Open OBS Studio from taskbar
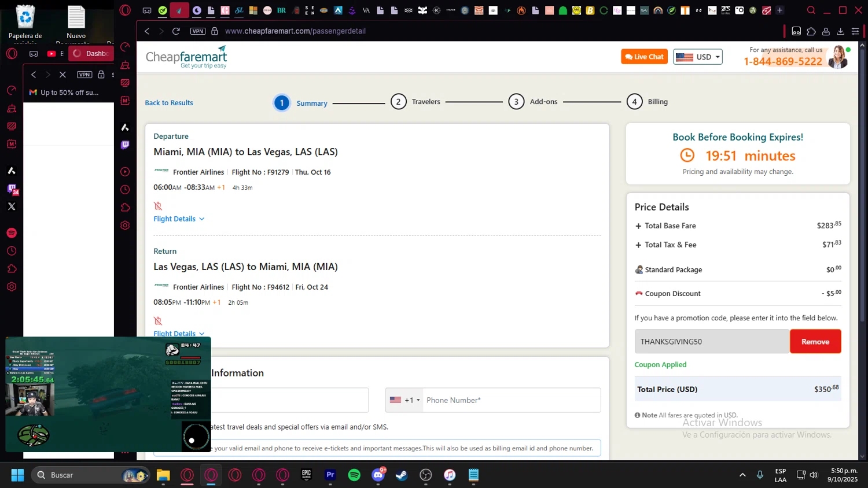This screenshot has height=488, width=868. (x=426, y=475)
